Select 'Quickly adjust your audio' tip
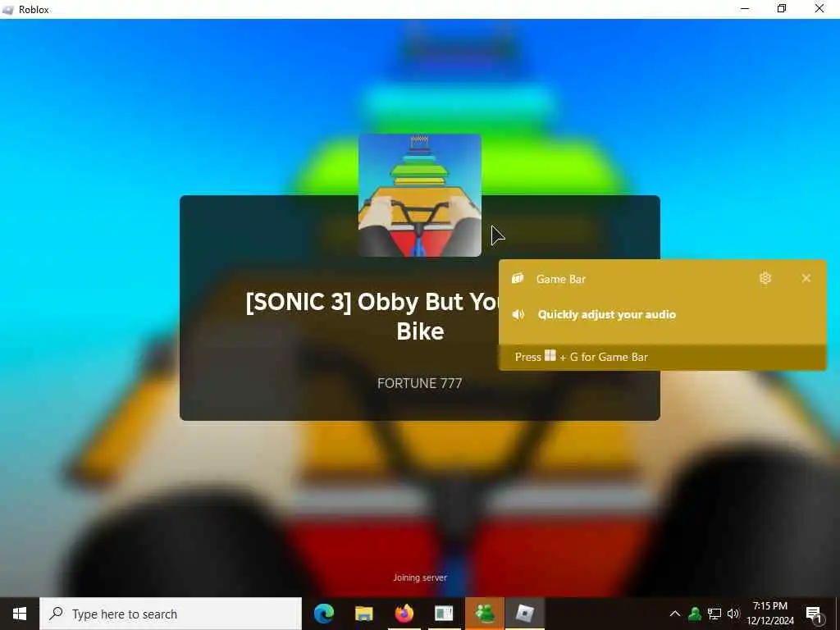 tap(606, 314)
